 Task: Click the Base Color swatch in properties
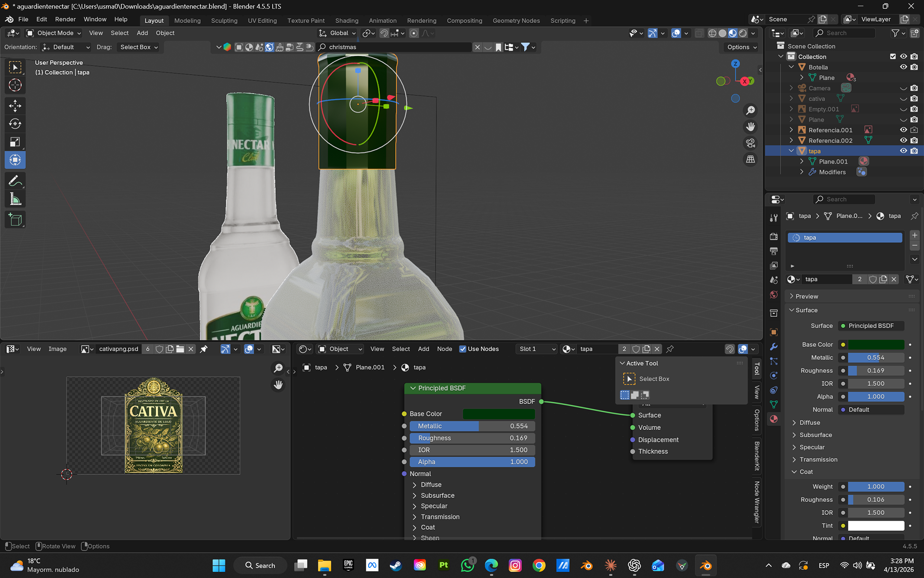pyautogui.click(x=875, y=344)
